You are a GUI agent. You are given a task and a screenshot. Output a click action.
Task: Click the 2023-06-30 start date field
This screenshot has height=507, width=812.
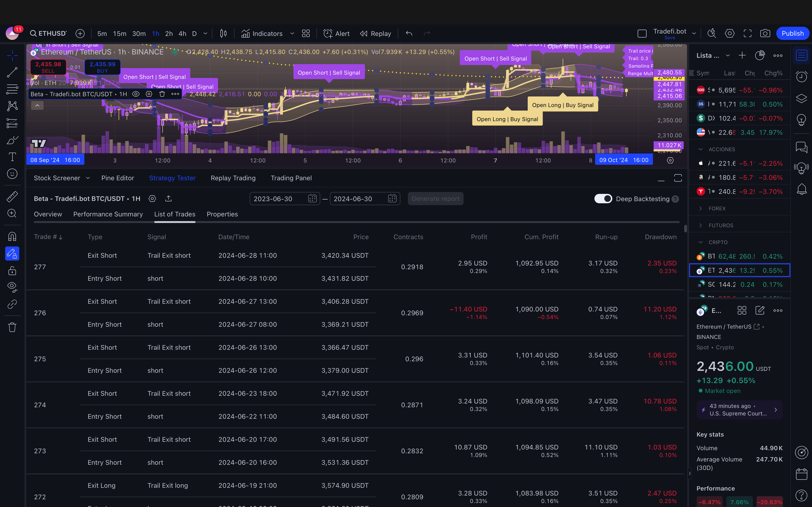click(278, 199)
